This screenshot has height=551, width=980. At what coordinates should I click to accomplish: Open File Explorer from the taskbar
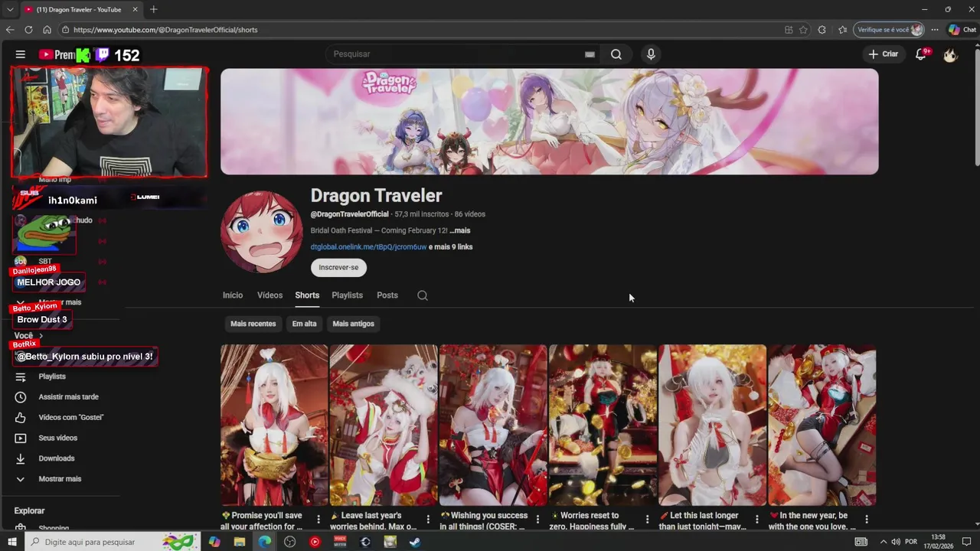click(x=240, y=542)
